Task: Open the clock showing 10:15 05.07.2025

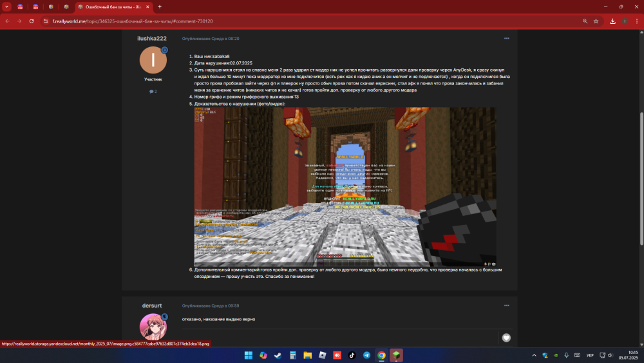Action: pyautogui.click(x=628, y=355)
